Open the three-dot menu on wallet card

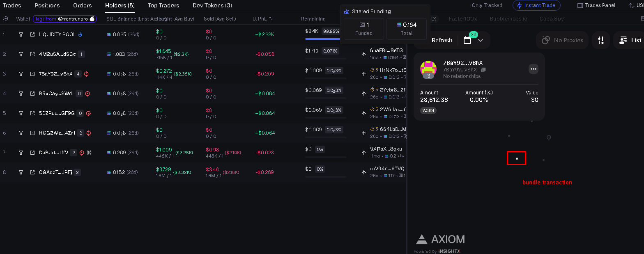[x=534, y=69]
